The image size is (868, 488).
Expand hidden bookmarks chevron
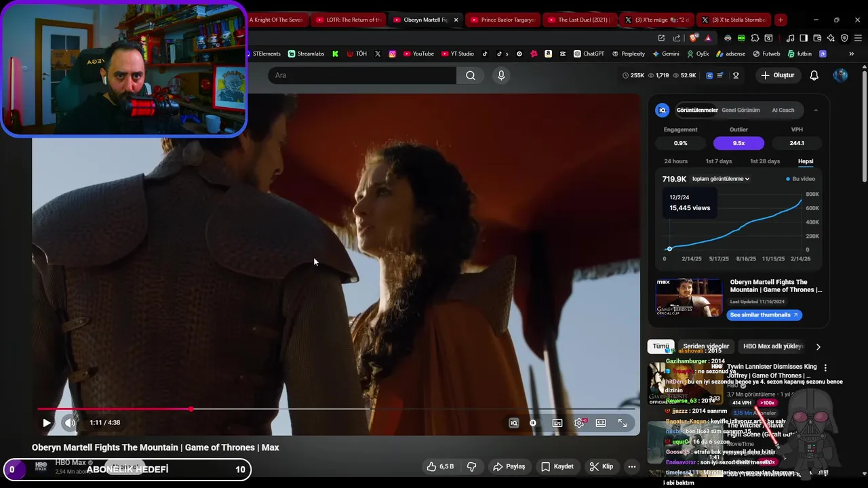(851, 54)
